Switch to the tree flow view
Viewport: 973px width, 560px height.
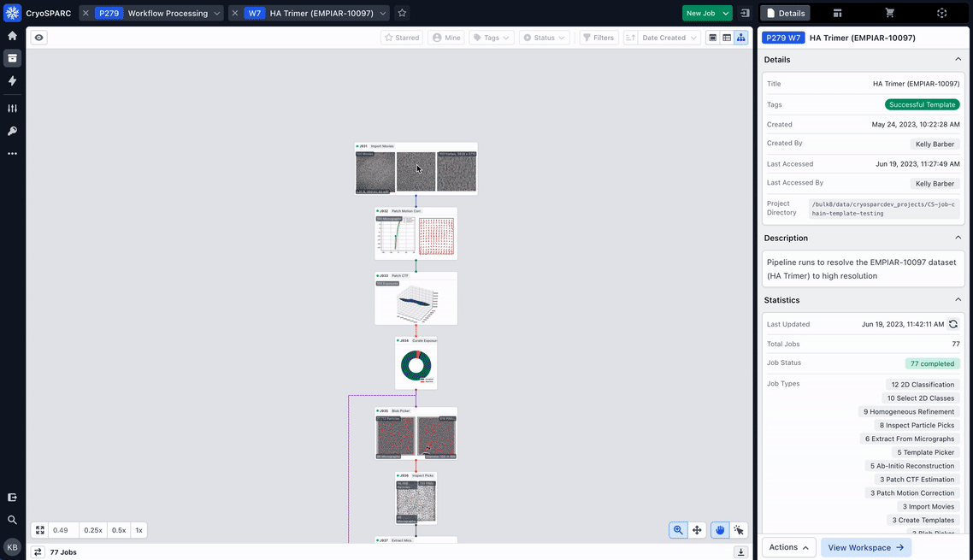[x=740, y=38]
